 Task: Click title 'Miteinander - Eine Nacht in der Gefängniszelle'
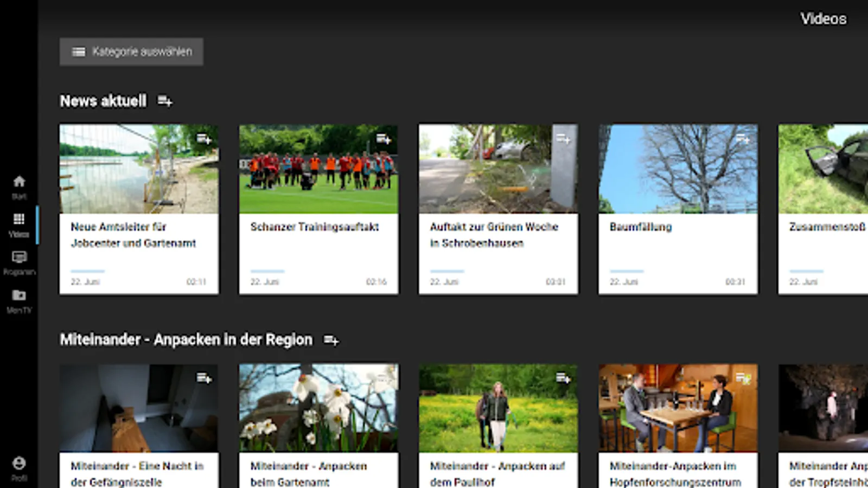[x=137, y=474]
